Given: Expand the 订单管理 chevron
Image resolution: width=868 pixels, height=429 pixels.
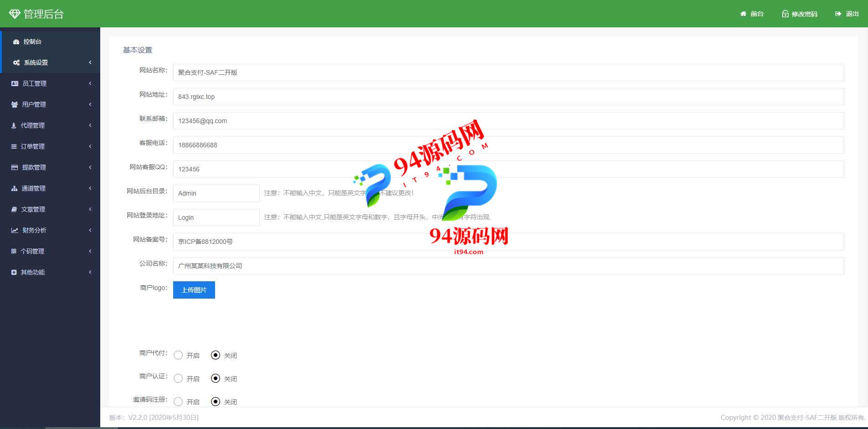Looking at the screenshot, I should point(90,146).
